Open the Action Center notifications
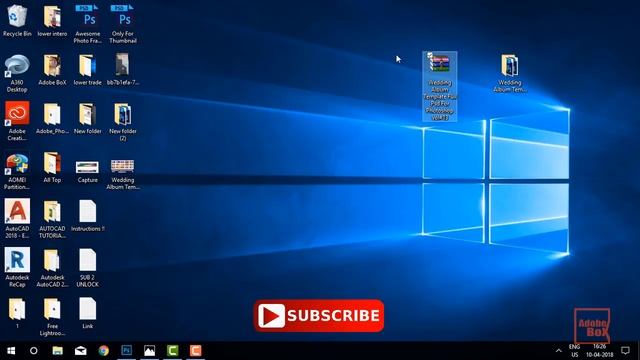 625,351
